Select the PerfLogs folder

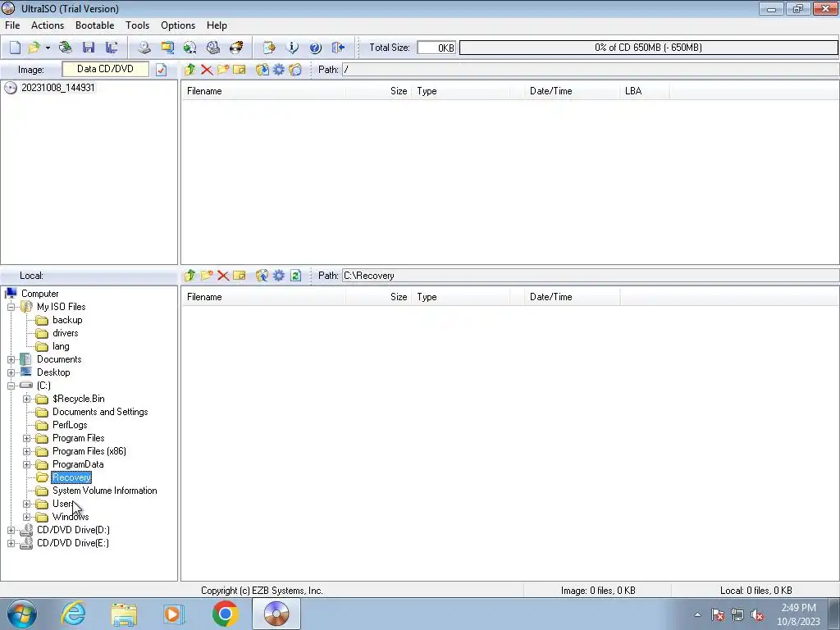click(70, 425)
